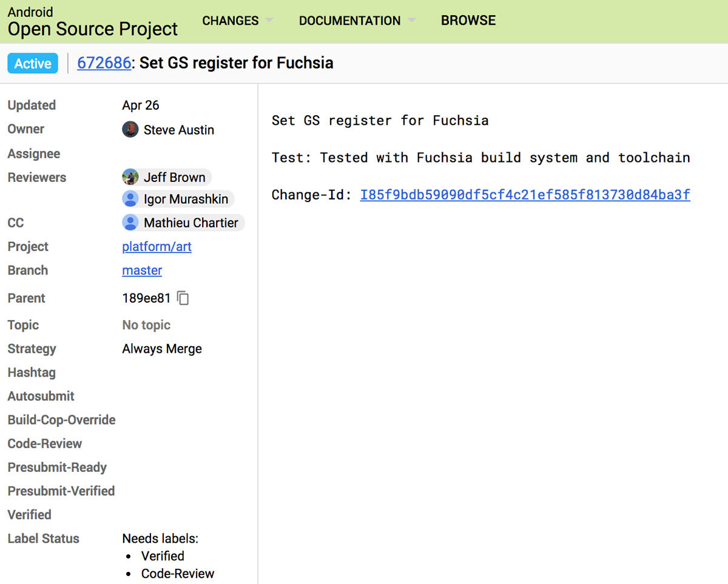Click owner name Steve Austin
Viewport: 728px width, 584px height.
[x=178, y=130]
